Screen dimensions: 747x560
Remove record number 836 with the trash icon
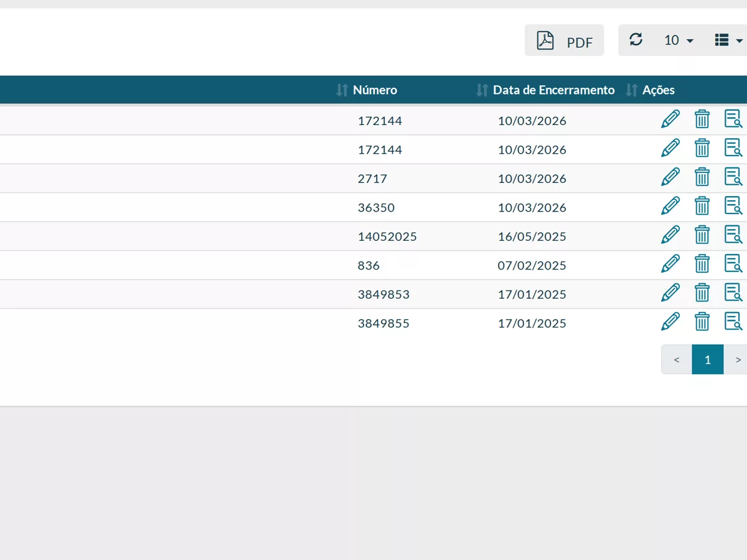tap(702, 264)
